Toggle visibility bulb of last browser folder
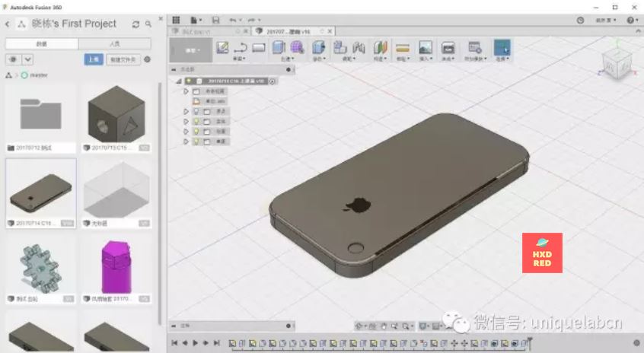Screen dimensions: 644x353 point(196,142)
